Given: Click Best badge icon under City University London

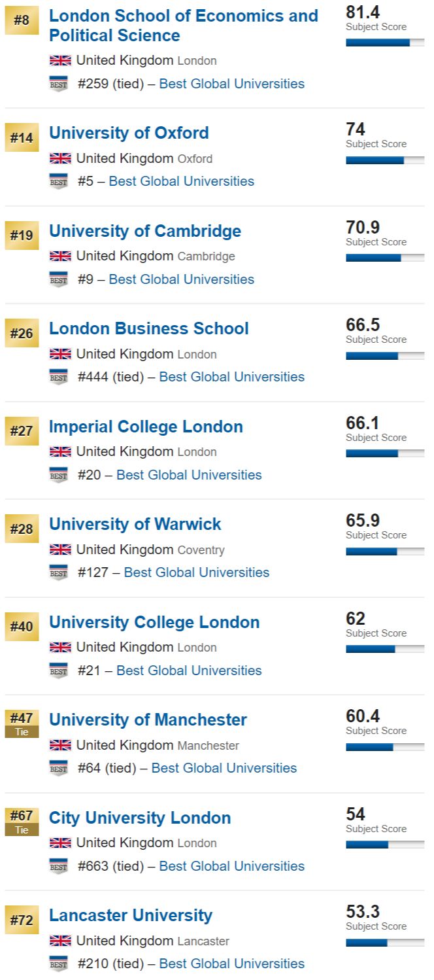Looking at the screenshot, I should [x=59, y=866].
